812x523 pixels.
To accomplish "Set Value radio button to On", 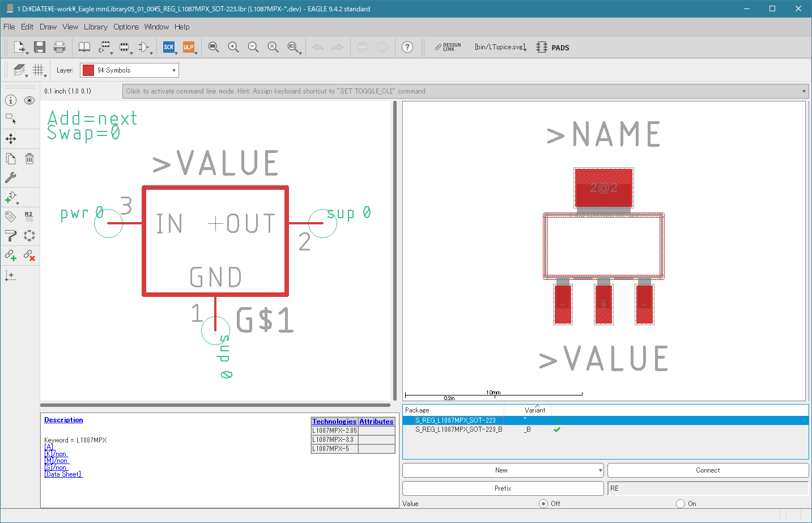I will click(681, 503).
